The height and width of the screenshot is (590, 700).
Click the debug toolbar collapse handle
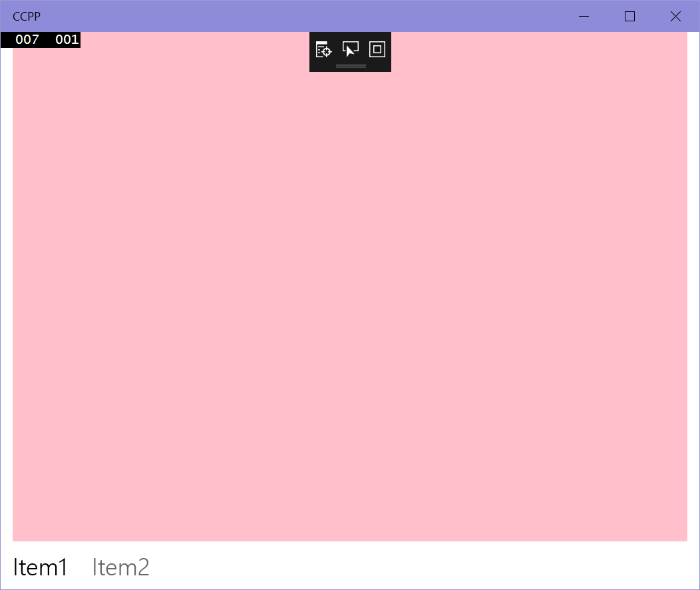351,66
